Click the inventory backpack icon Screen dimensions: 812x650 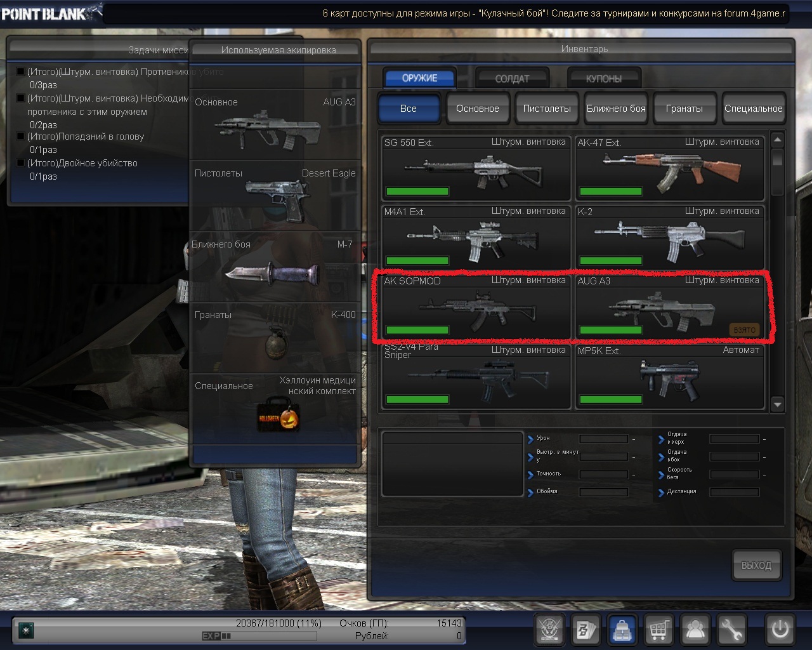pyautogui.click(x=622, y=630)
